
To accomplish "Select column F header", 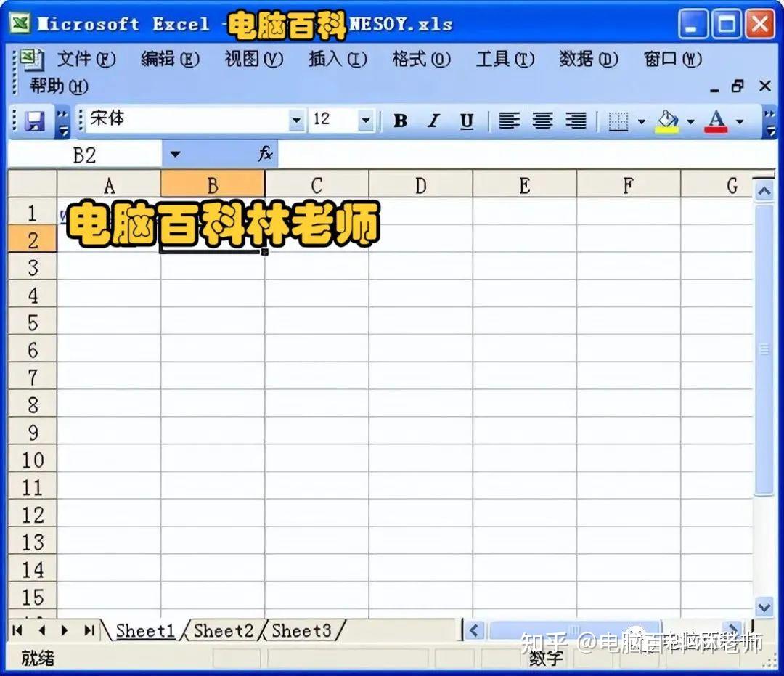I will (x=629, y=185).
